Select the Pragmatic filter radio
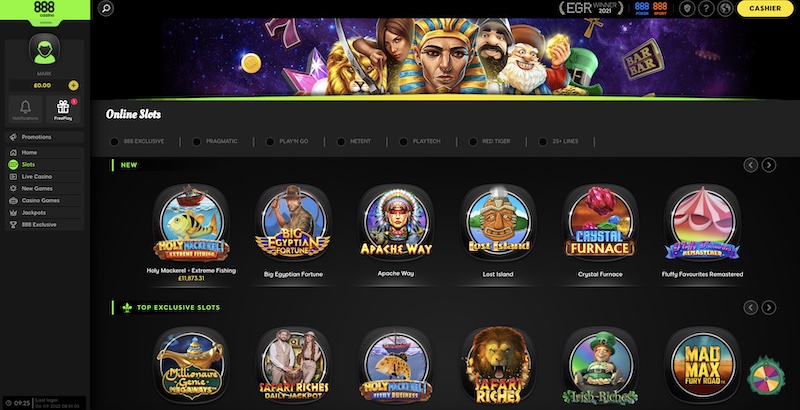 pos(196,142)
